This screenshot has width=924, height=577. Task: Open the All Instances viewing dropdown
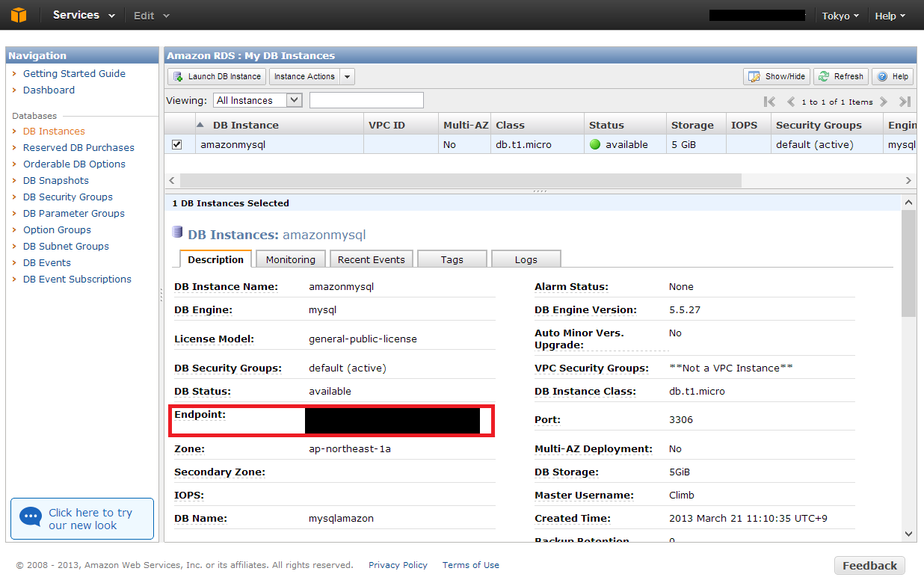pyautogui.click(x=258, y=100)
